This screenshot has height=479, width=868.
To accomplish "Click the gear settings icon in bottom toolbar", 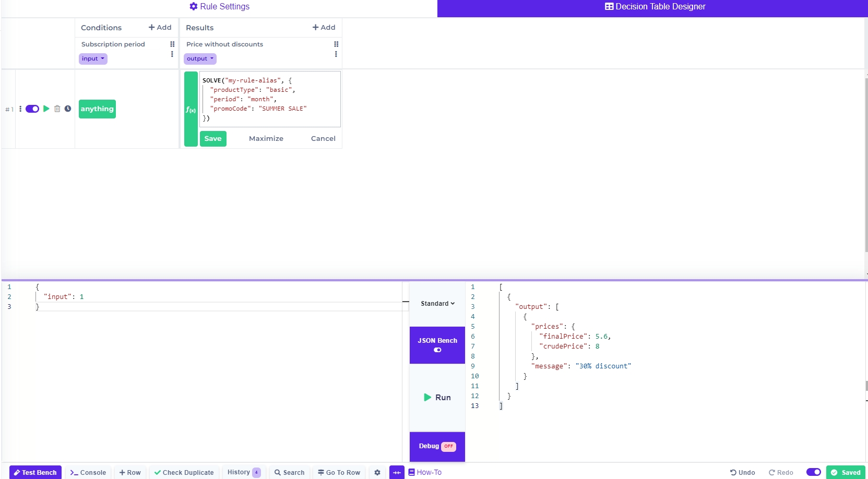I will pyautogui.click(x=377, y=472).
